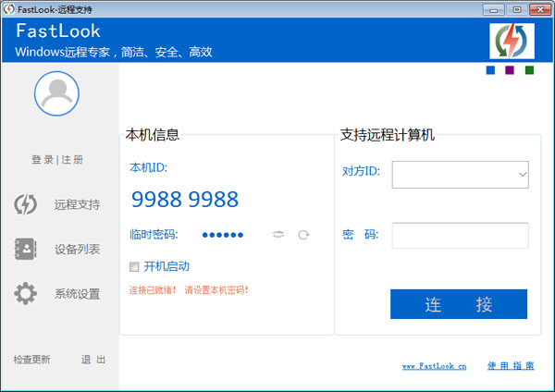Close the FastLook window

(540, 9)
